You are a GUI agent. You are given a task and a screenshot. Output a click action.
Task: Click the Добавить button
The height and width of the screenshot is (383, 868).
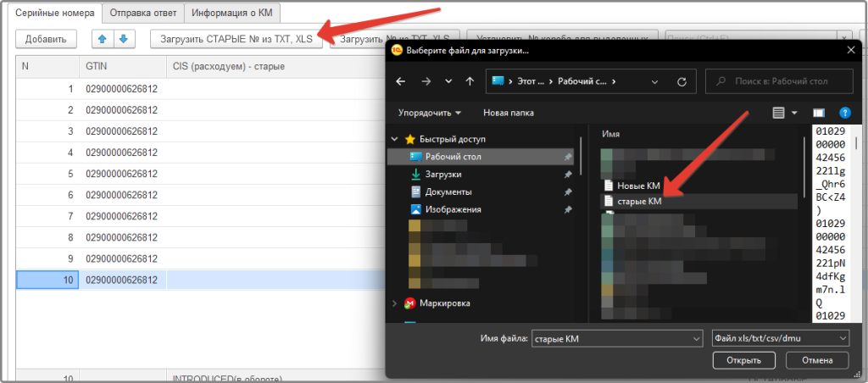pyautogui.click(x=46, y=39)
